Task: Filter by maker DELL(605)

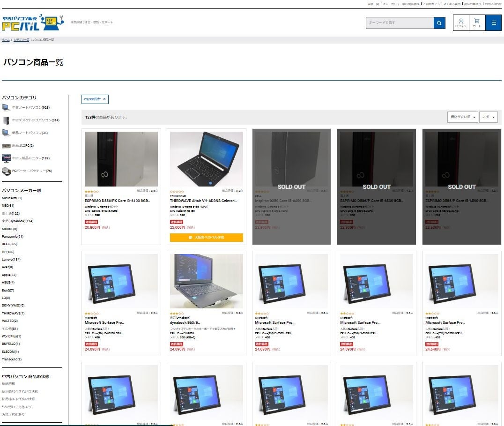Action: (x=10, y=244)
